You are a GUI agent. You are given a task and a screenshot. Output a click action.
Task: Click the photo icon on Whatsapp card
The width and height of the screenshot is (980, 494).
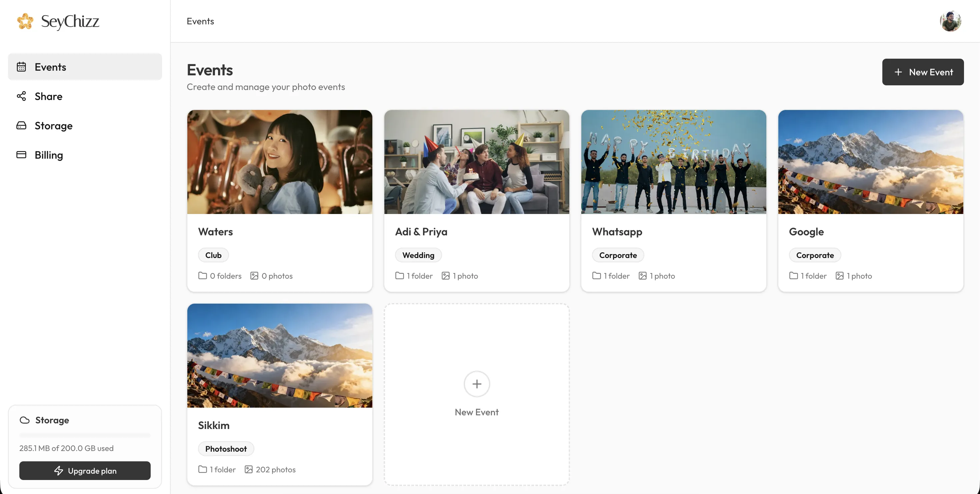pos(643,276)
